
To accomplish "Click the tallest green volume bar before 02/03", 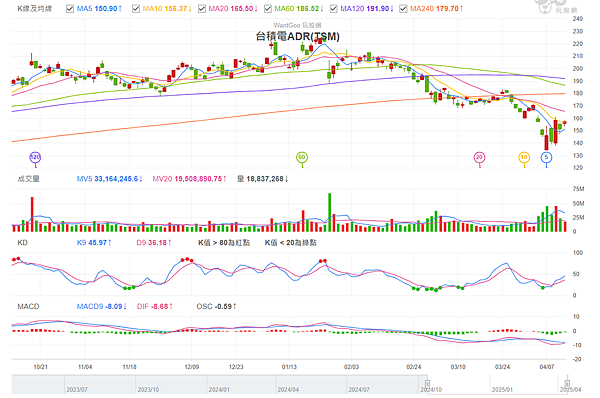I will 329,212.
